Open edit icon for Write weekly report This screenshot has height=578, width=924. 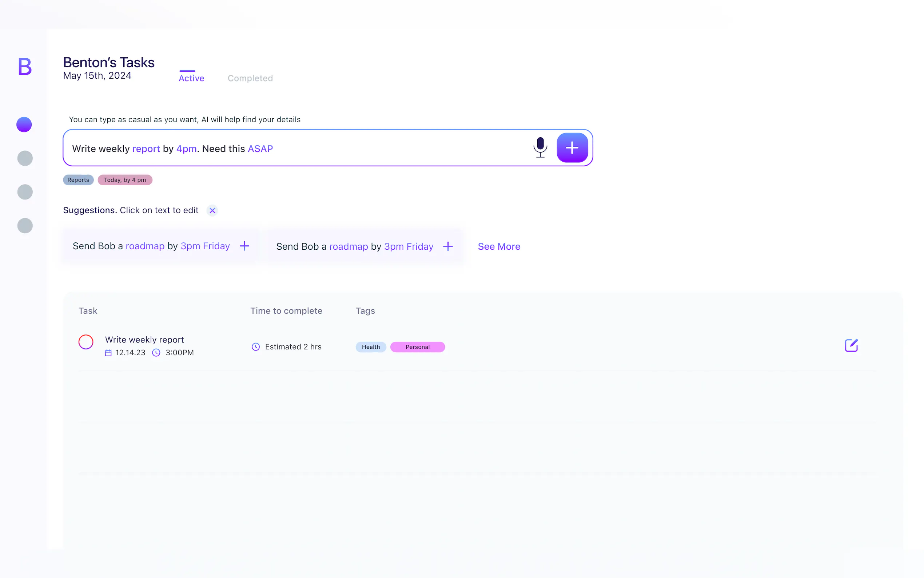tap(851, 345)
